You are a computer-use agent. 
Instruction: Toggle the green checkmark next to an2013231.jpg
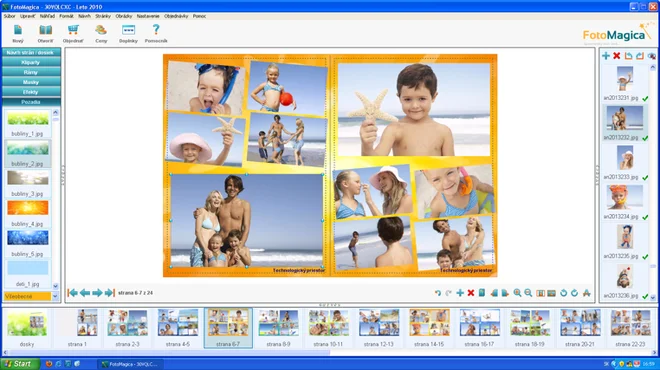coord(645,98)
